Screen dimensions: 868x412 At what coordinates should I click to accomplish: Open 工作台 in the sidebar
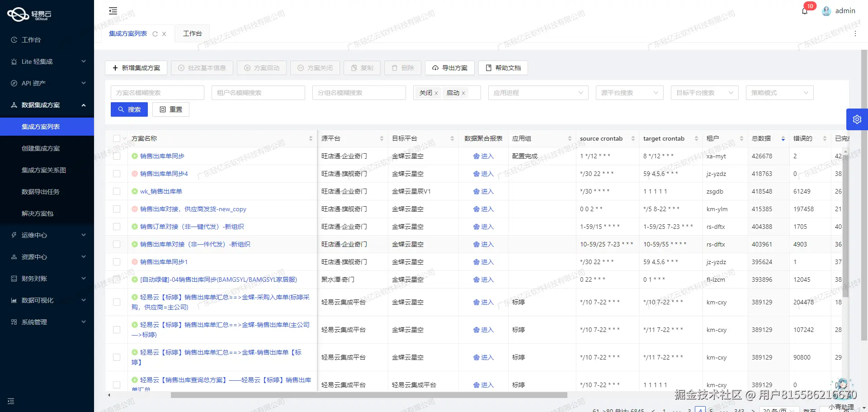point(47,40)
